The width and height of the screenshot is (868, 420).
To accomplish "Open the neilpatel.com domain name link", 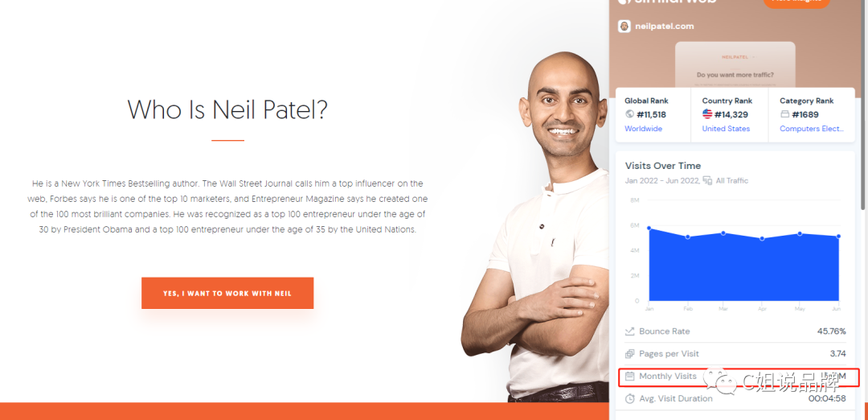I will [x=665, y=26].
